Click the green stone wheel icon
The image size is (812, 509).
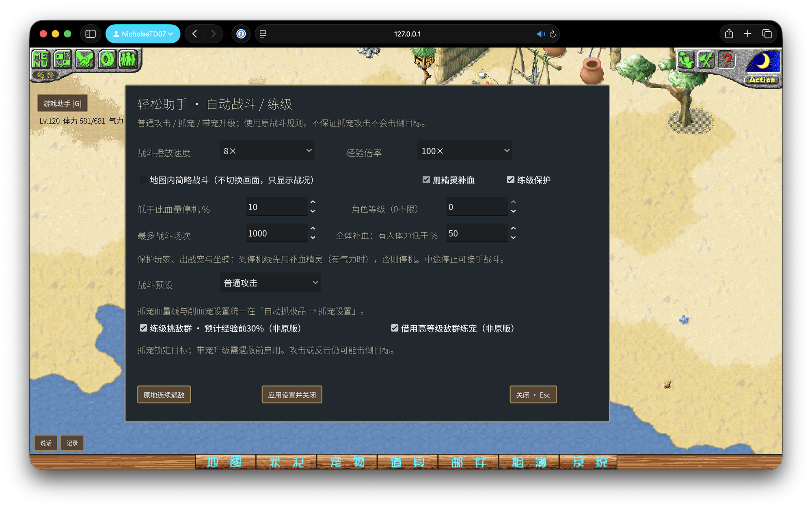pyautogui.click(x=106, y=59)
